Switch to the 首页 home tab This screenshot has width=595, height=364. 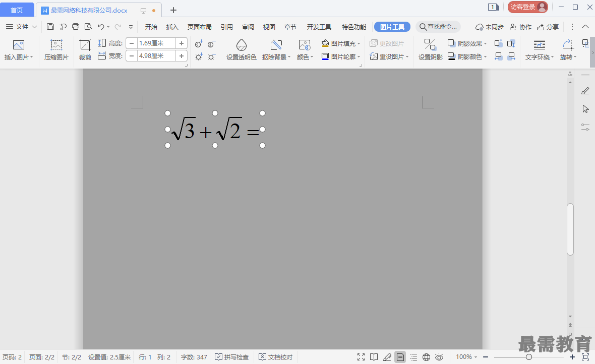17,10
